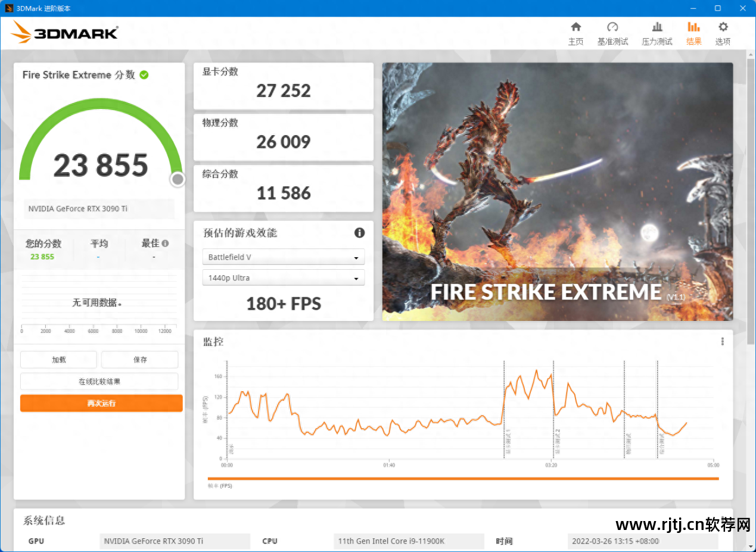Click info icon next to 最佳

(165, 243)
